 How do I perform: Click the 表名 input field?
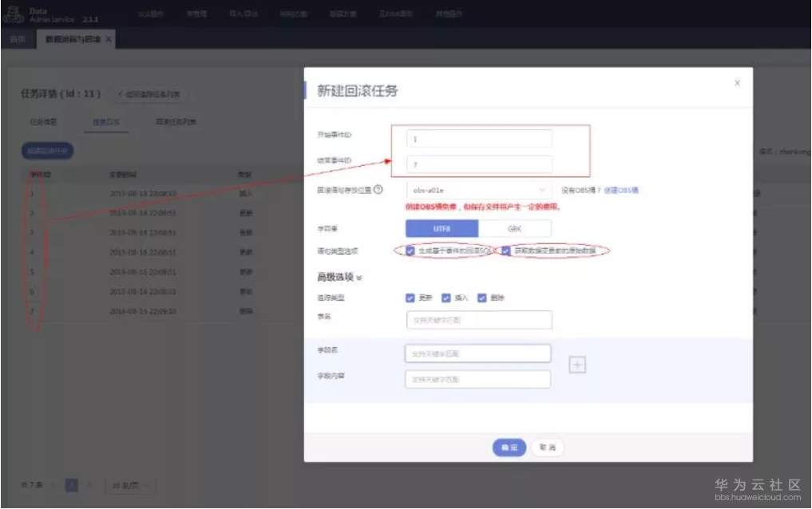479,320
